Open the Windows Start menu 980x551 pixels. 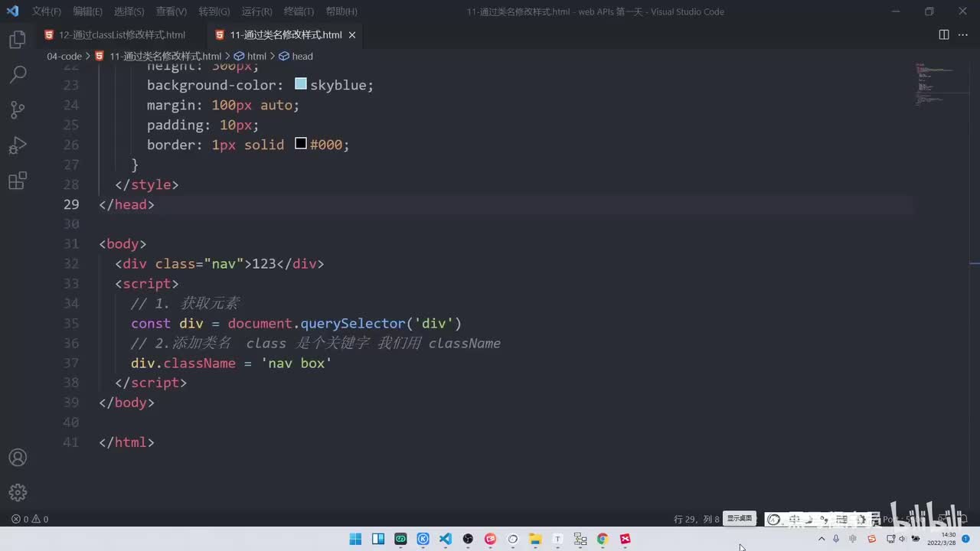point(355,539)
